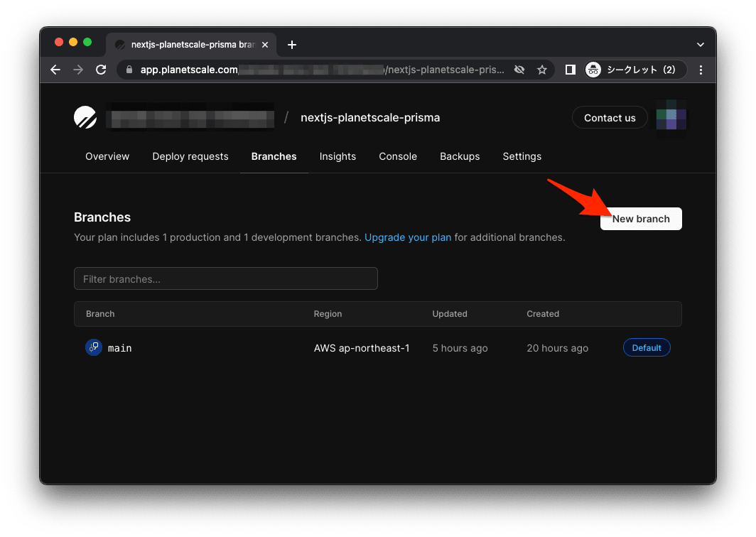
Task: Open the Deploy requests tab
Action: click(190, 157)
